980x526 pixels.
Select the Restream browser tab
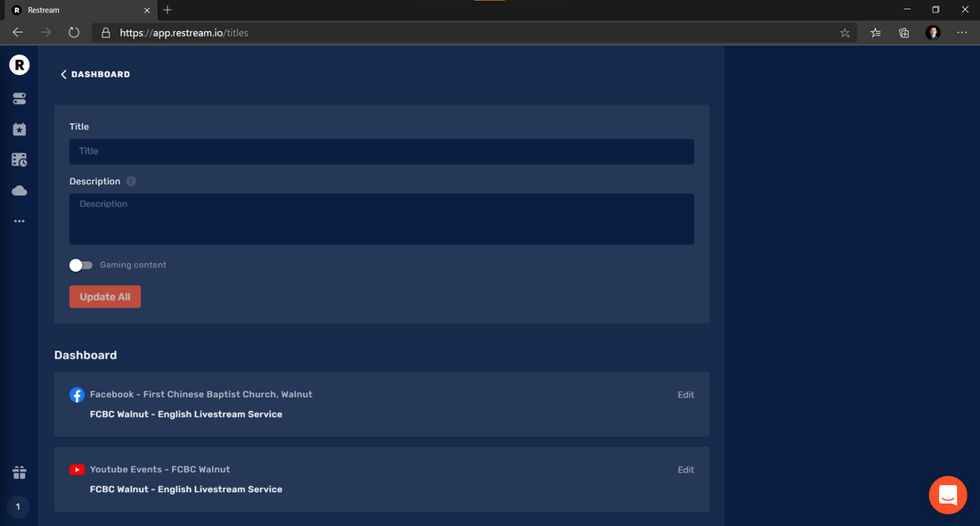click(76, 10)
